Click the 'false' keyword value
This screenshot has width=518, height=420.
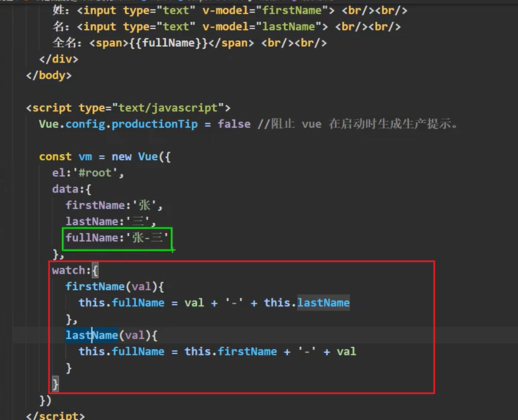(234, 124)
